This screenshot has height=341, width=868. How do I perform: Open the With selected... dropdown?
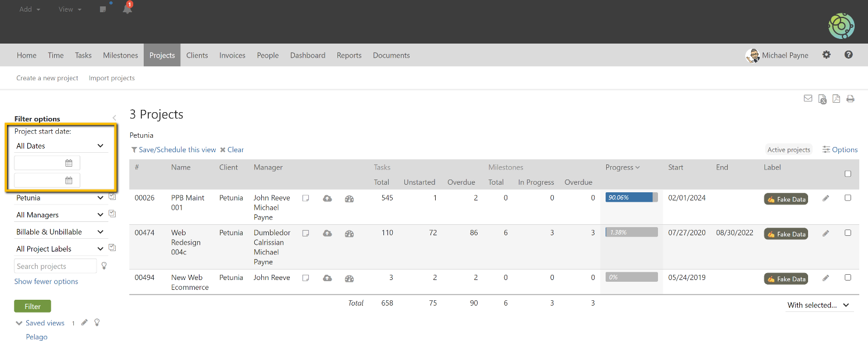pos(818,305)
